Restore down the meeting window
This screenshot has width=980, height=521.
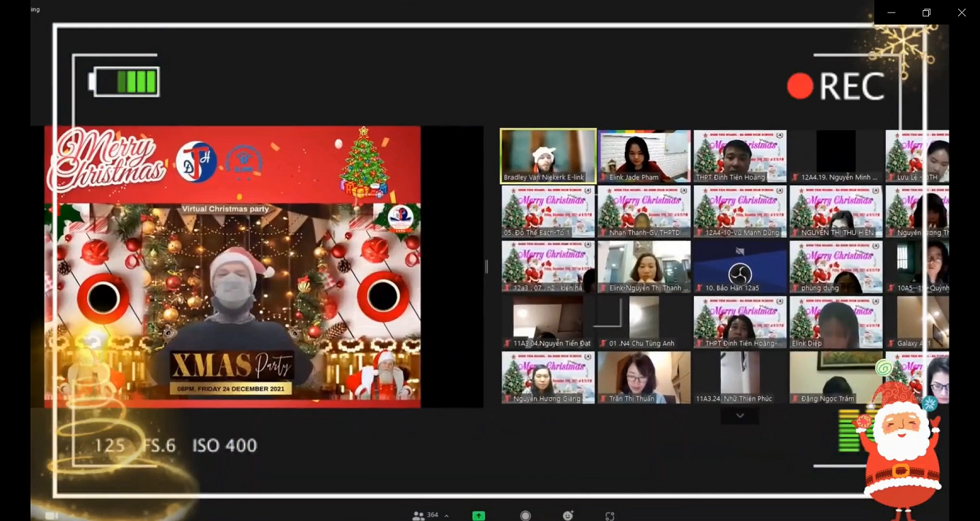926,12
